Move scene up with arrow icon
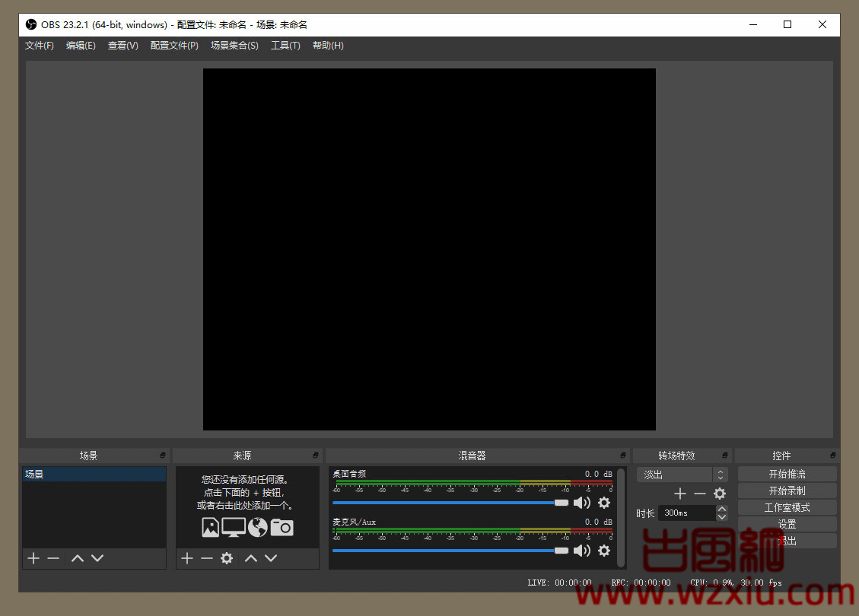 click(x=78, y=558)
